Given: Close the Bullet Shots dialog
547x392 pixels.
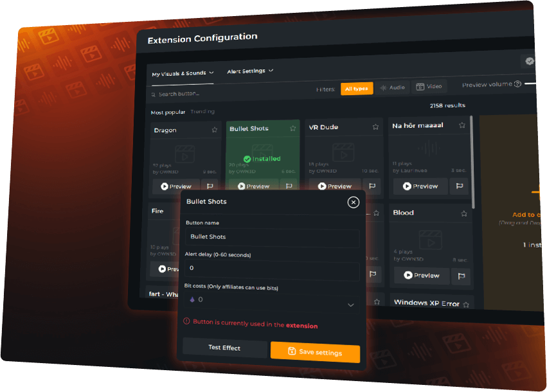Looking at the screenshot, I should point(354,202).
